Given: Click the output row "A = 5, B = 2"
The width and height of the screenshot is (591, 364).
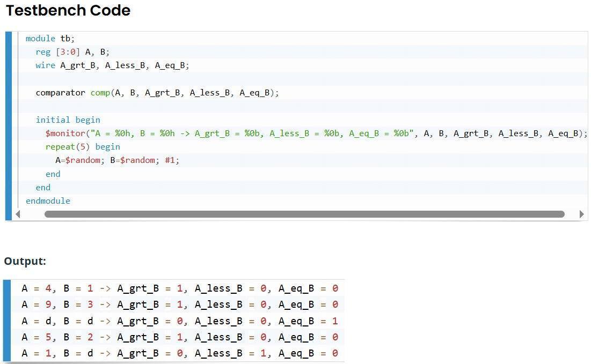Looking at the screenshot, I should click(x=180, y=337).
